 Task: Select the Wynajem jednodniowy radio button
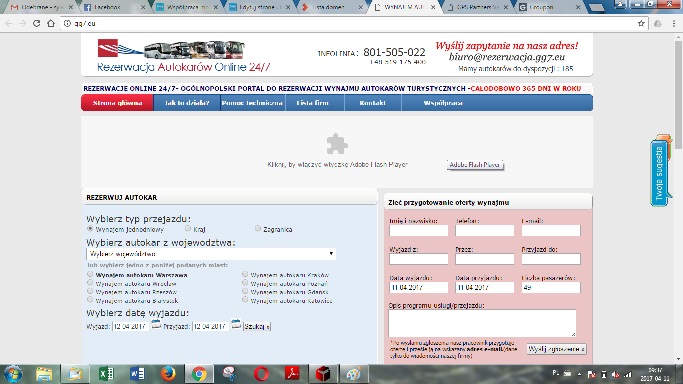[x=90, y=228]
